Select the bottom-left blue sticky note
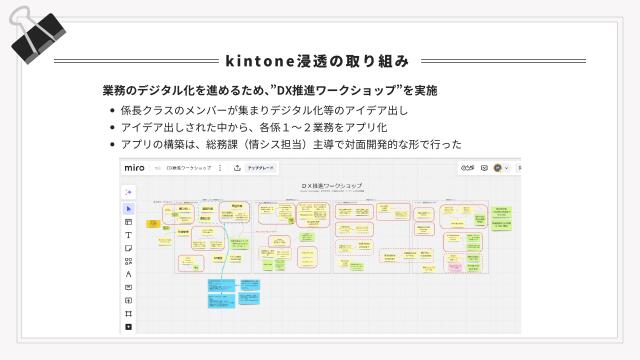This screenshot has width=640, height=360. point(221,301)
